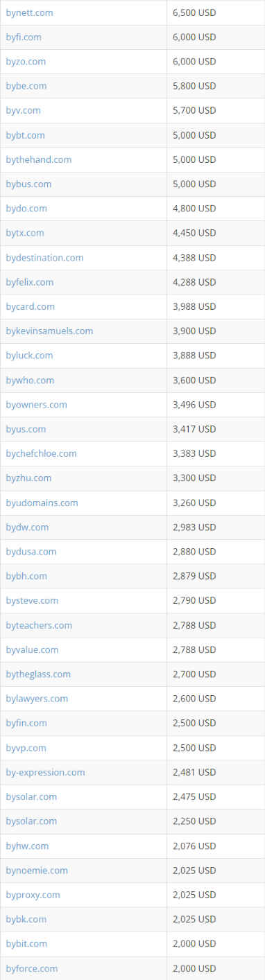Open byzo.com listing
This screenshot has height=980, width=265.
[26, 62]
